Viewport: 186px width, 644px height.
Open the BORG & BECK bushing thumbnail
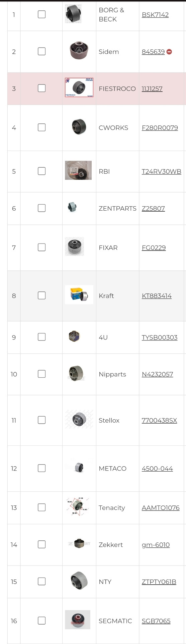pos(73,14)
